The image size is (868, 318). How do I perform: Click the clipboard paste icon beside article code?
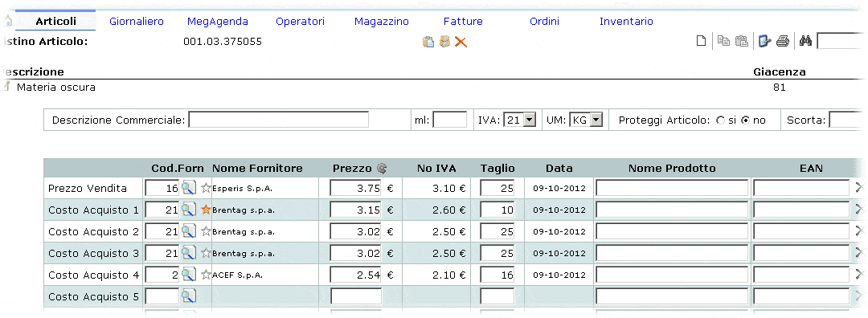[428, 42]
